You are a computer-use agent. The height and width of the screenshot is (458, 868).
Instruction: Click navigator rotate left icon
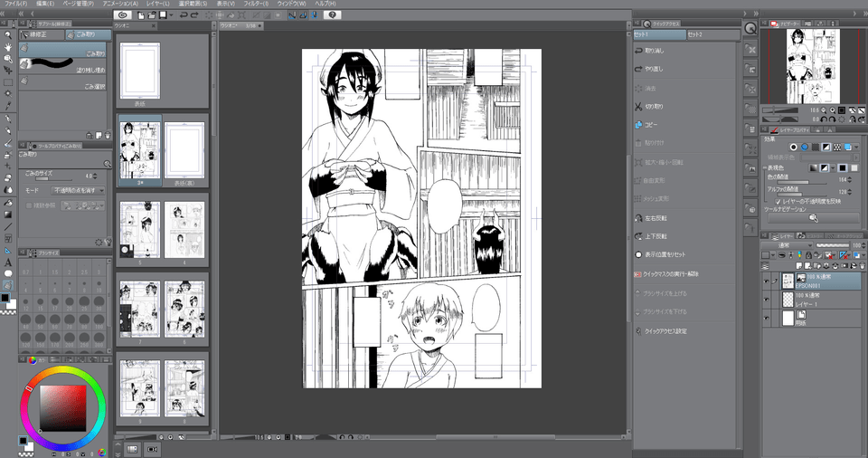824,119
